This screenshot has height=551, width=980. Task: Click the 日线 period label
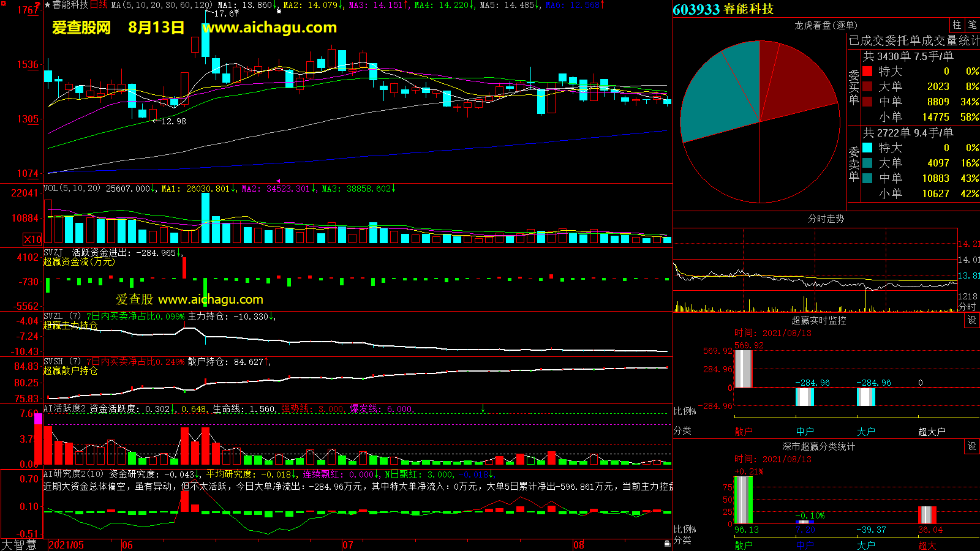99,5
